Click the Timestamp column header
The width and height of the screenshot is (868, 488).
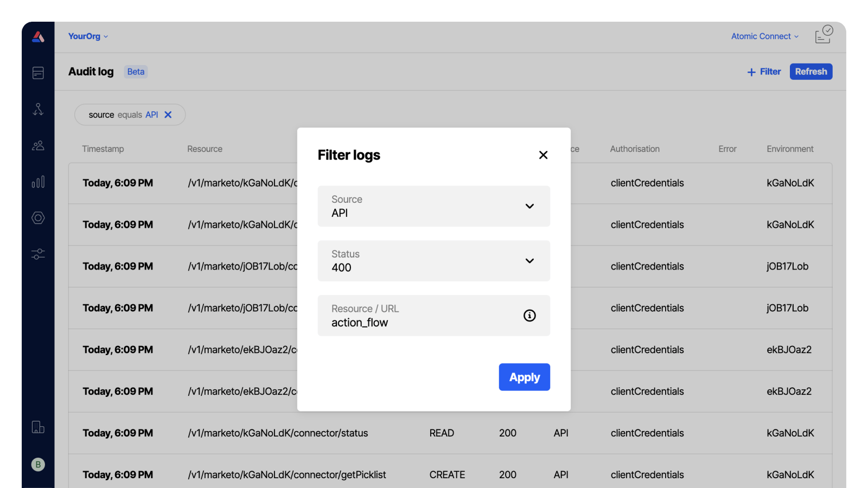103,149
